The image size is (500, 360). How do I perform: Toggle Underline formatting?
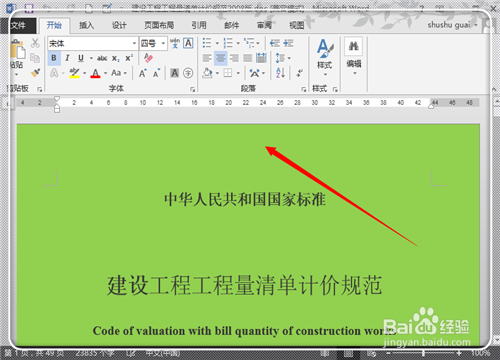tap(81, 58)
